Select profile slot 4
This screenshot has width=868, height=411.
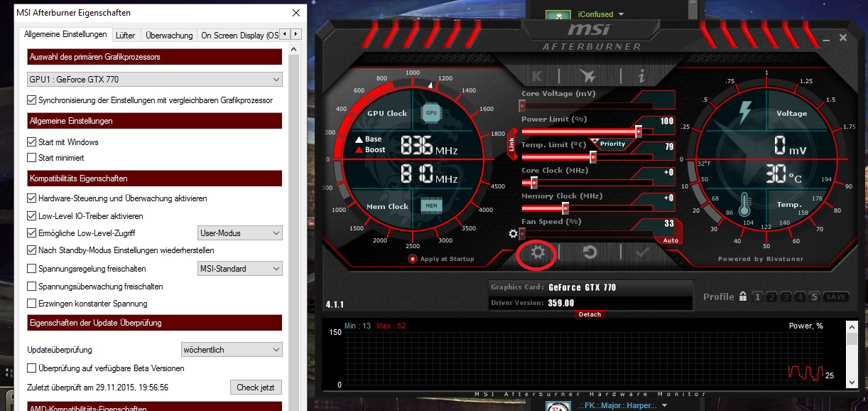point(801,297)
